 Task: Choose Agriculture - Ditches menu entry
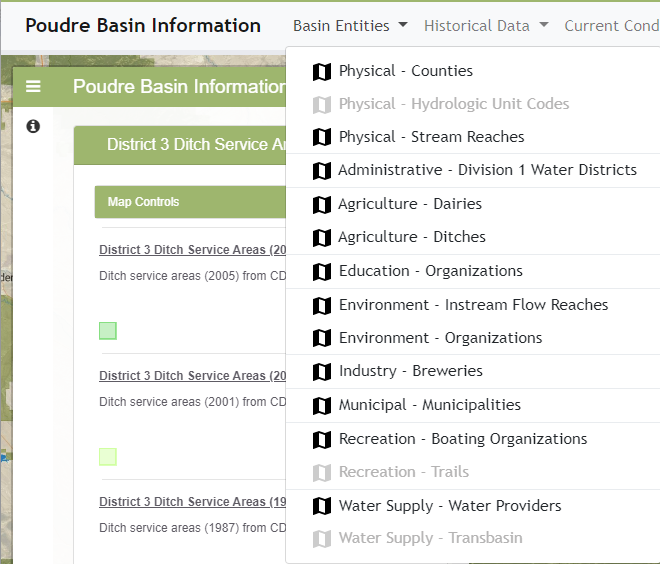[412, 237]
